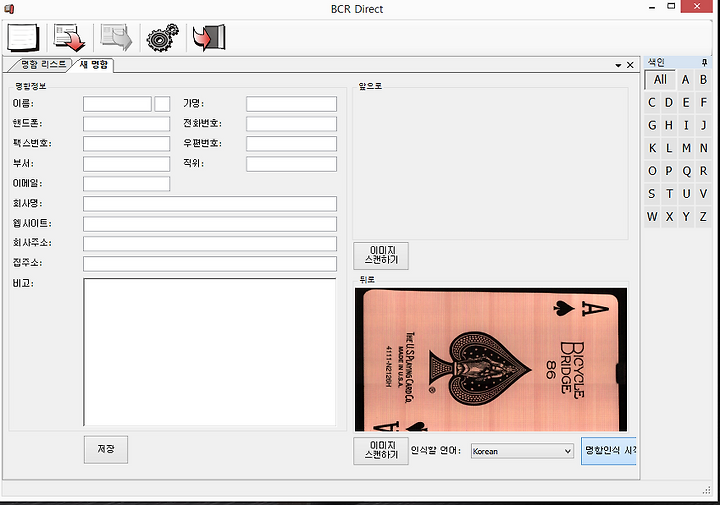
Task: Click the scanned ace of spades image
Action: tap(491, 359)
